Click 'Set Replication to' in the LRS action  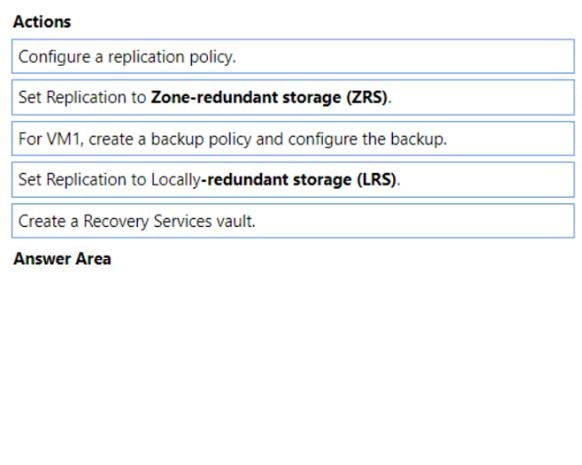(x=82, y=180)
